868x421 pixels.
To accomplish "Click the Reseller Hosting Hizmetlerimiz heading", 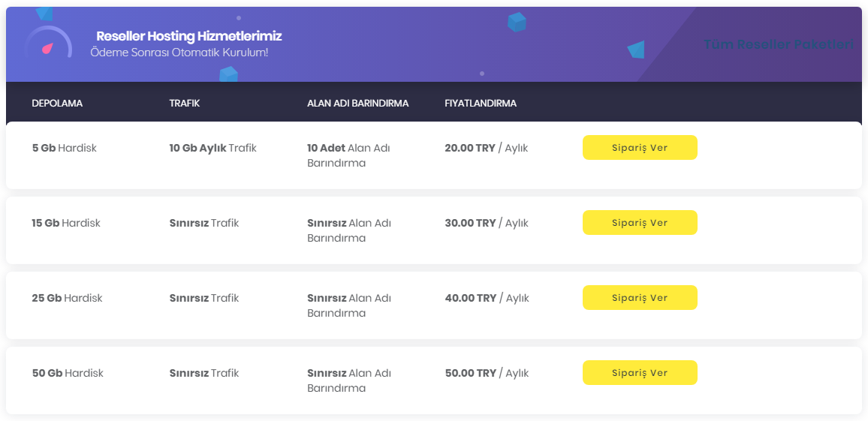I will click(188, 37).
